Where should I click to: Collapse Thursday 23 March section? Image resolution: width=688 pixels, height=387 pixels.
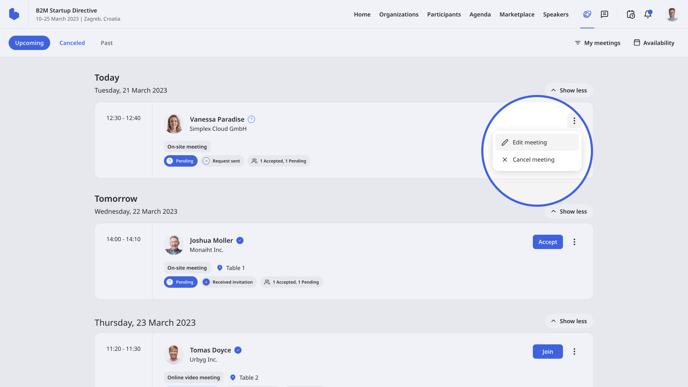(569, 321)
